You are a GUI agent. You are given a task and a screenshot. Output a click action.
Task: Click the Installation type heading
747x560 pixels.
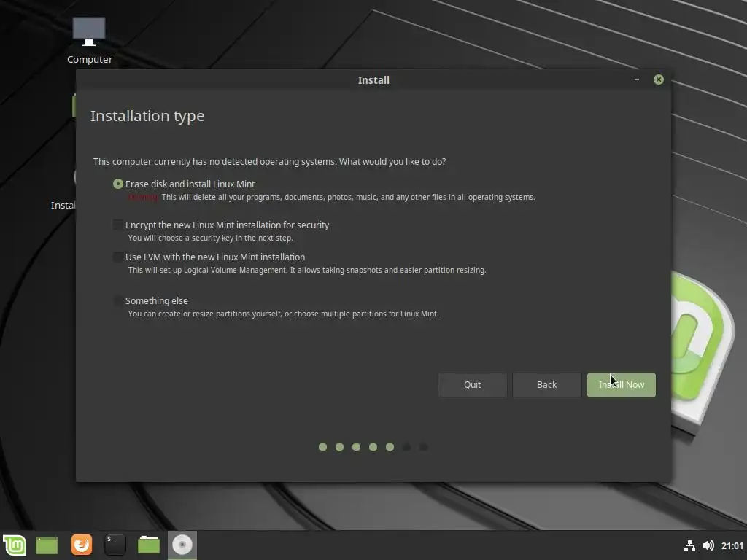[147, 116]
